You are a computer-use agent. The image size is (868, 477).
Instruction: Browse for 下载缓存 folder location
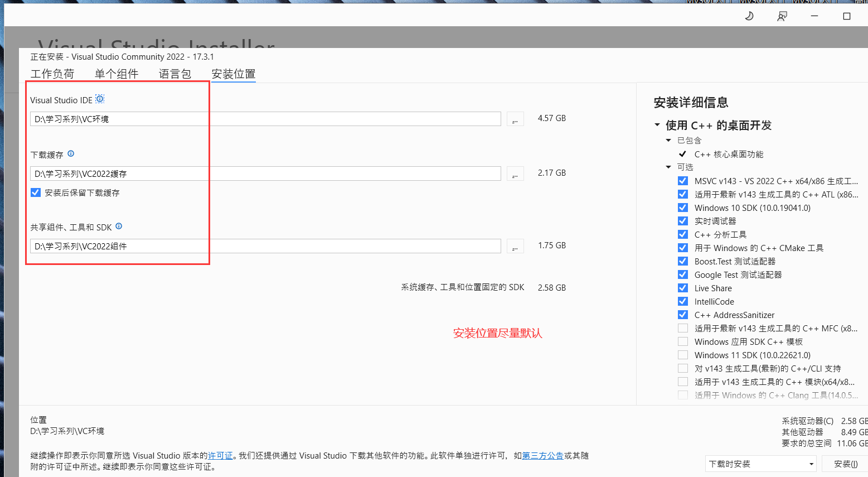pyautogui.click(x=515, y=174)
